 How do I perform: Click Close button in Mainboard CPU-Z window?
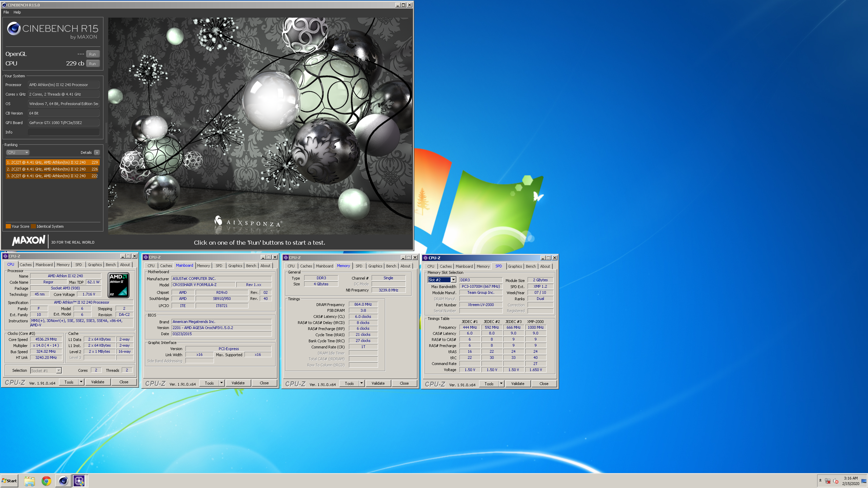(x=264, y=383)
